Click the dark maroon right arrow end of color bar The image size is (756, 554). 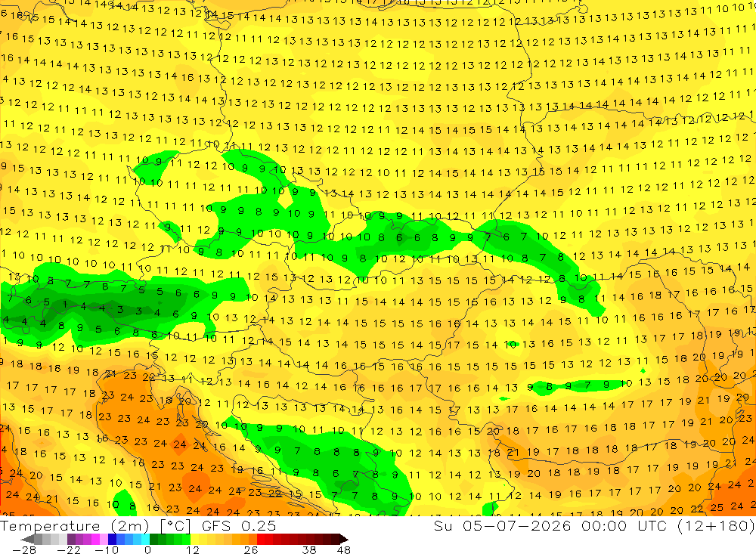tap(342, 539)
